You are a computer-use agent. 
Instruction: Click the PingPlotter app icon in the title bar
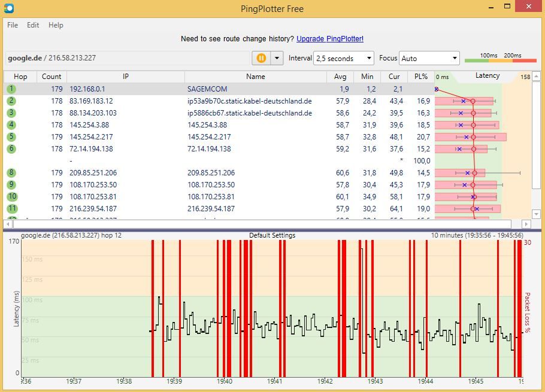pos(8,8)
